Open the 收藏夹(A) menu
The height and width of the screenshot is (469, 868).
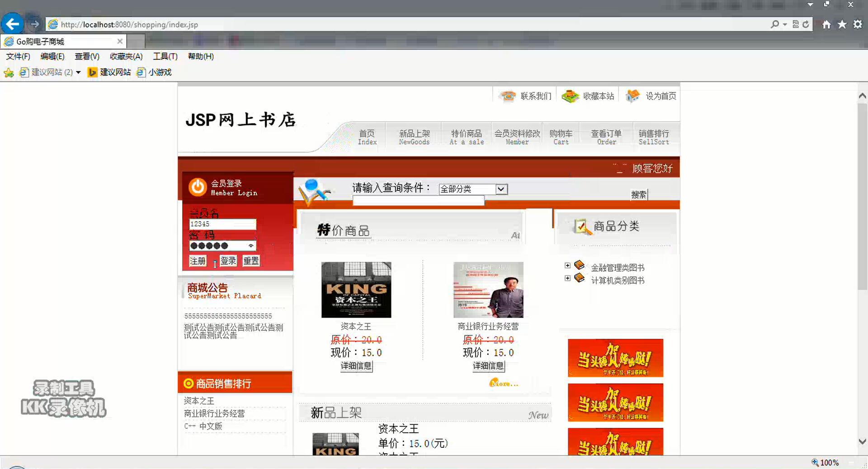[126, 57]
